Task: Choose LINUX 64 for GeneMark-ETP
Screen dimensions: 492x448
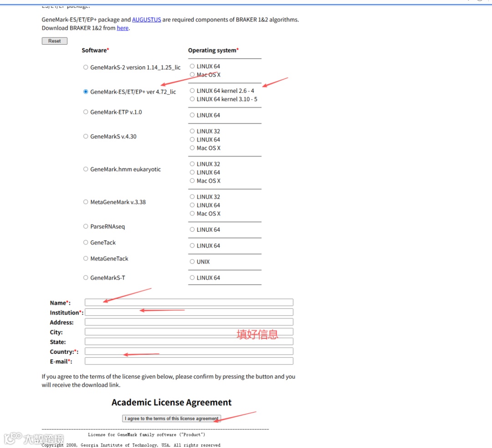Action: (192, 115)
